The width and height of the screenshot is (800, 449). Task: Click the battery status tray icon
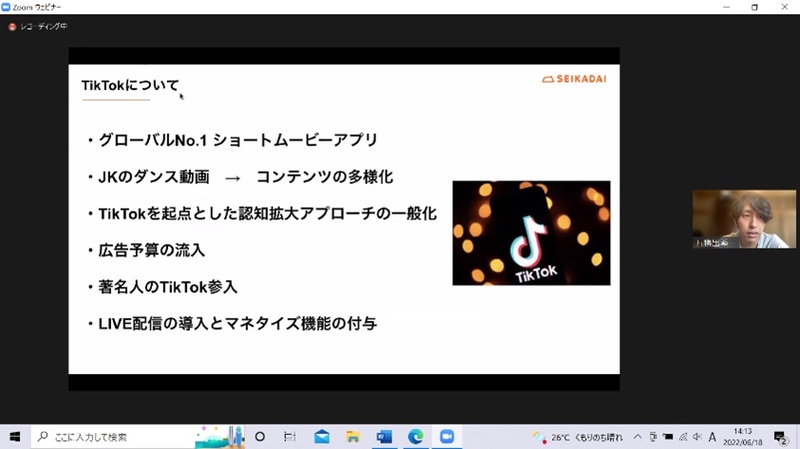click(668, 437)
